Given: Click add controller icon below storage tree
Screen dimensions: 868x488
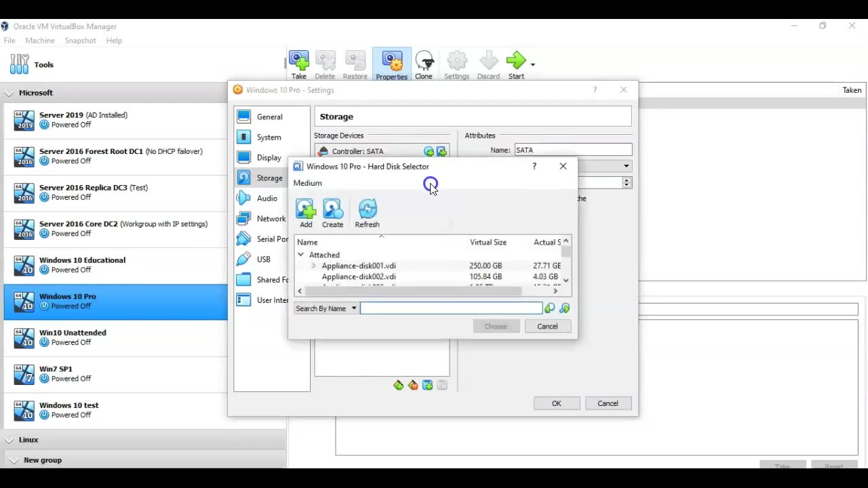Looking at the screenshot, I should (x=398, y=386).
